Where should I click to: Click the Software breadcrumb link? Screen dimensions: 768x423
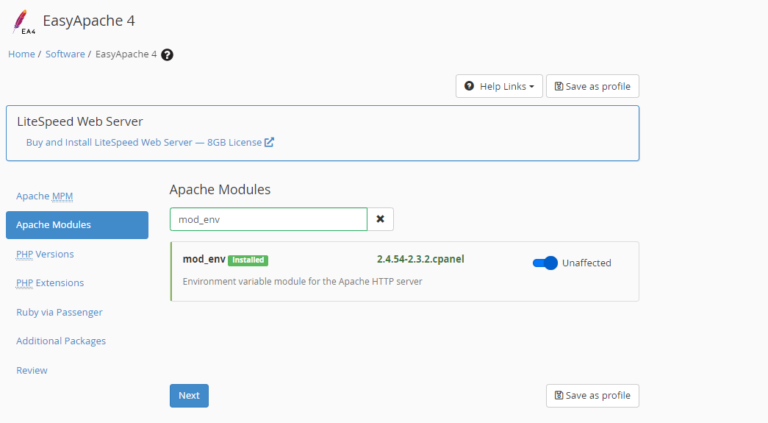[65, 54]
